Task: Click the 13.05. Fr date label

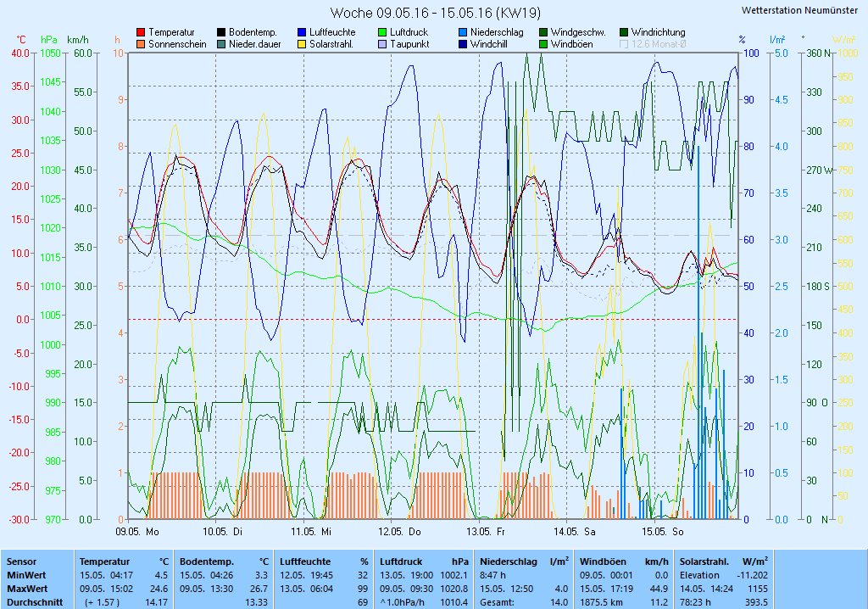Action: coord(486,532)
